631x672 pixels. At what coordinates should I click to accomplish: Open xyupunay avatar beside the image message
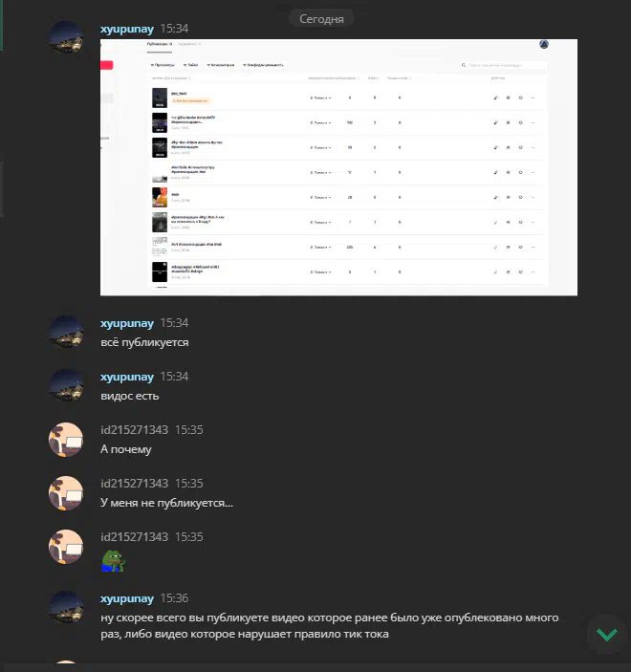(66, 37)
